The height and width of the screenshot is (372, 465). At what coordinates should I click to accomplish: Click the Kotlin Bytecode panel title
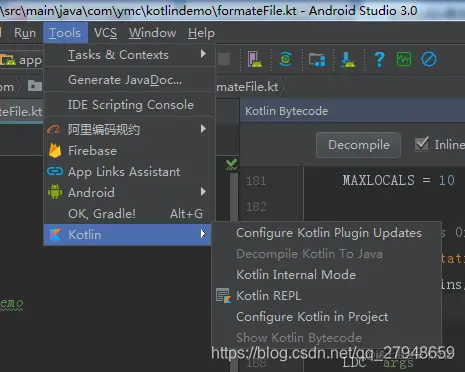(x=286, y=111)
